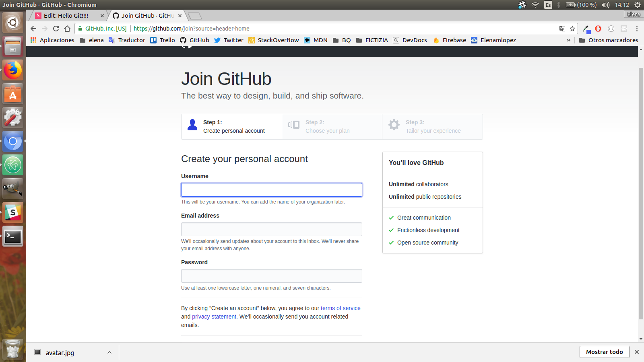Open the Trash in the dock
The image size is (644, 362).
(x=13, y=349)
